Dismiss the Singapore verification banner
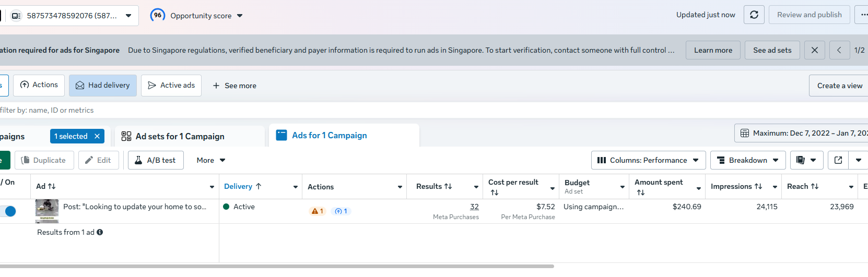The image size is (868, 277). [x=814, y=50]
